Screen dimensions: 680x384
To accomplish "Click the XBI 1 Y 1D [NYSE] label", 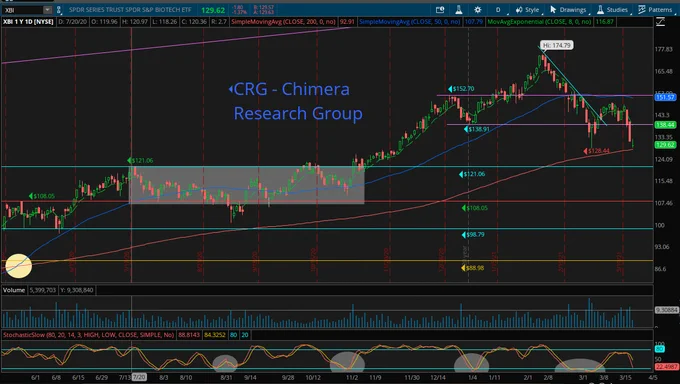I will tap(28, 21).
